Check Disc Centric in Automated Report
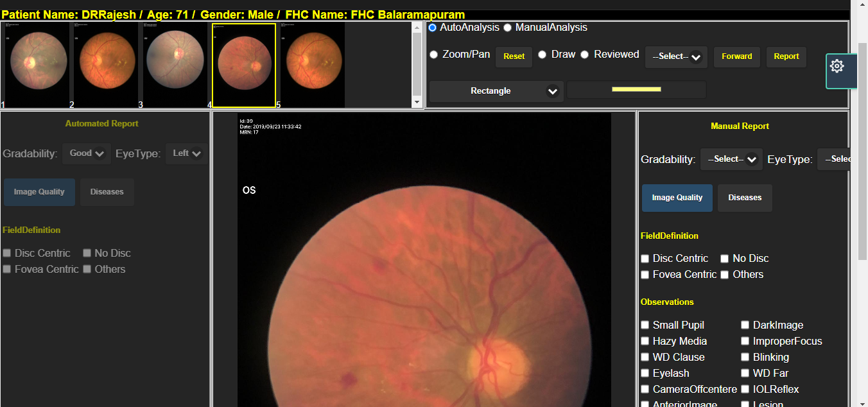Screen dimensions: 868x407 point(7,254)
